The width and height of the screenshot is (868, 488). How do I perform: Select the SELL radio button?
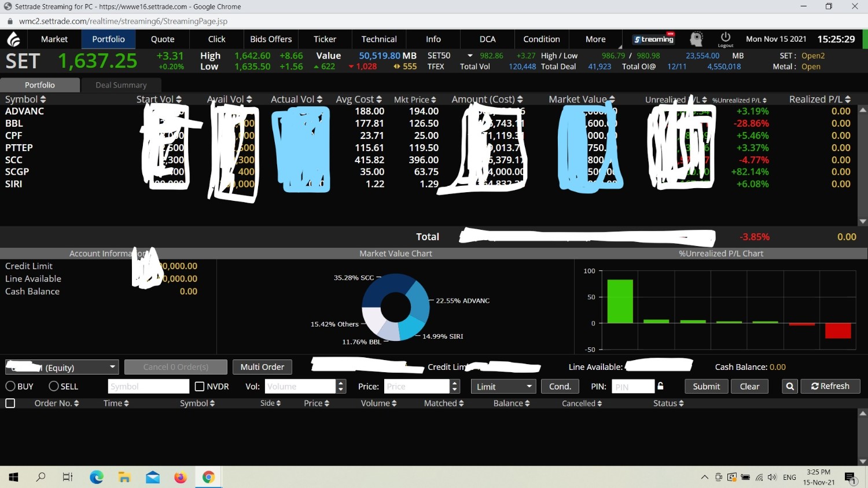pos(54,386)
